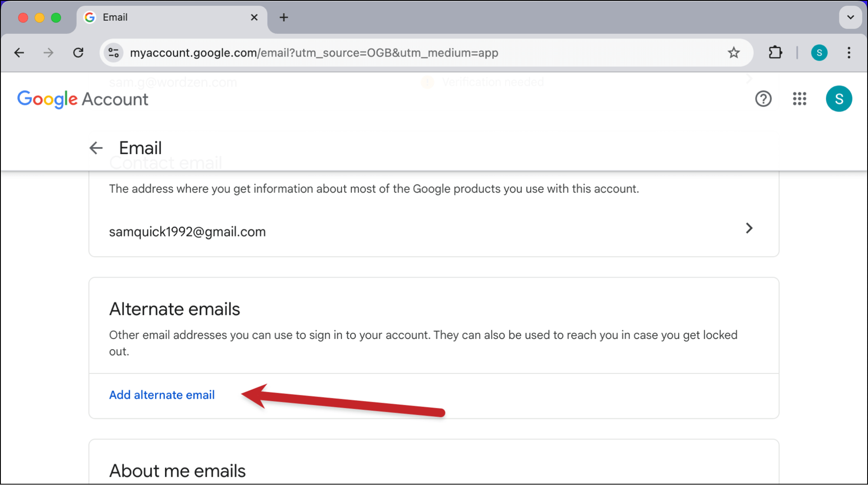
Task: Open site information icon in address bar
Action: [x=114, y=53]
